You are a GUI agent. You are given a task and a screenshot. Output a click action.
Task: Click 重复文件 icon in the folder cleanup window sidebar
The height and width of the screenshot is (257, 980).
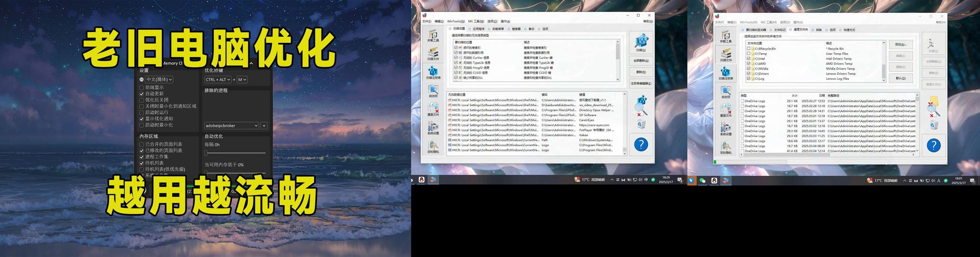click(725, 109)
